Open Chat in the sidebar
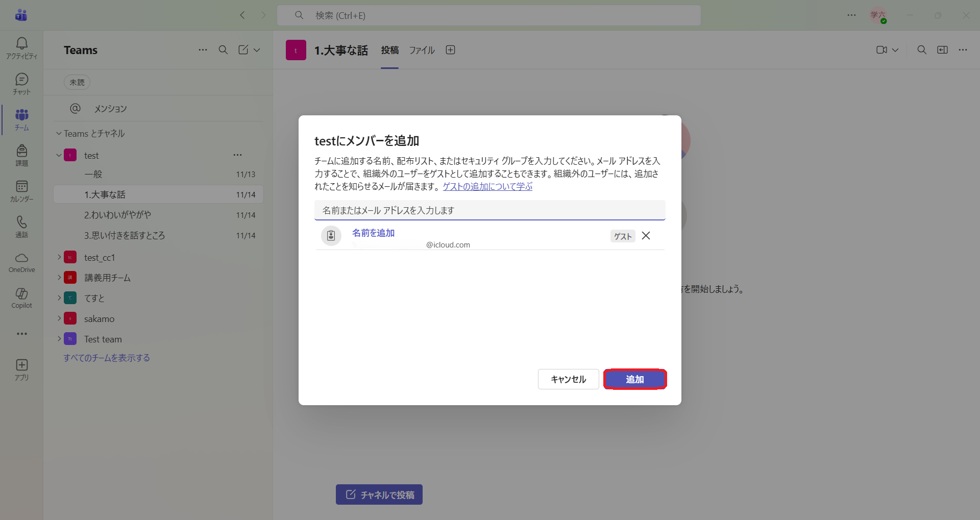Viewport: 980px width, 520px height. pos(21,84)
